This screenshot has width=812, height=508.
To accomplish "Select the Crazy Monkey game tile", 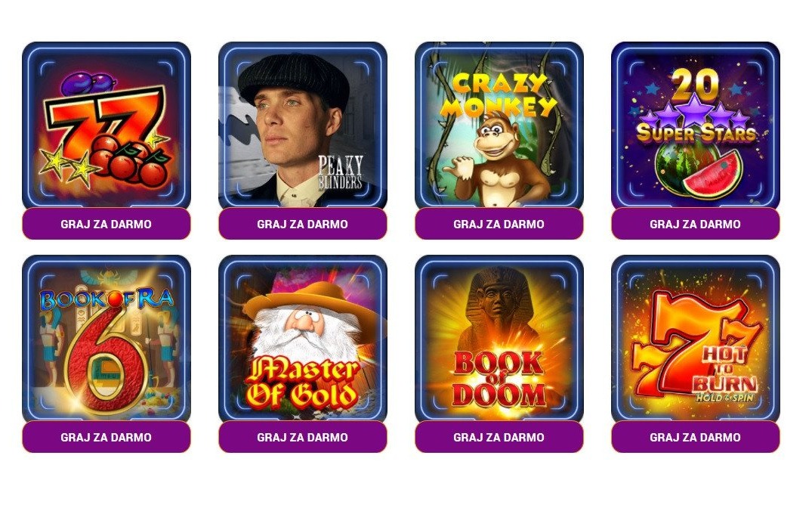I will [x=499, y=125].
